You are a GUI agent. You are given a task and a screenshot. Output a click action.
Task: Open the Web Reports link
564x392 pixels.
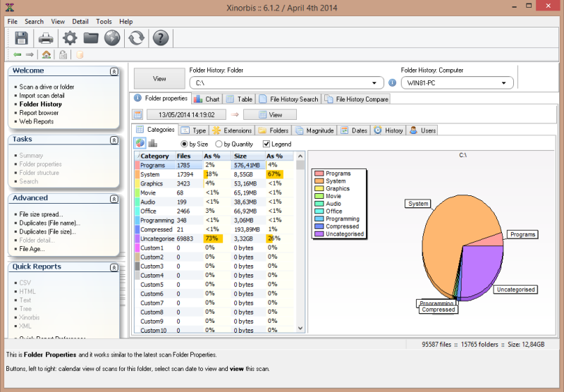click(x=37, y=121)
